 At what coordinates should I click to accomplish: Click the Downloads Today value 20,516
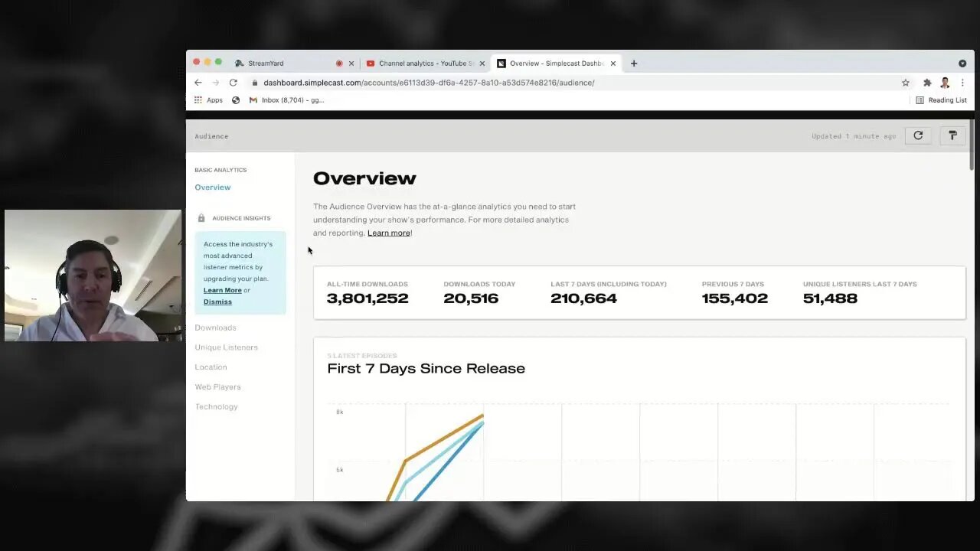[x=471, y=298]
